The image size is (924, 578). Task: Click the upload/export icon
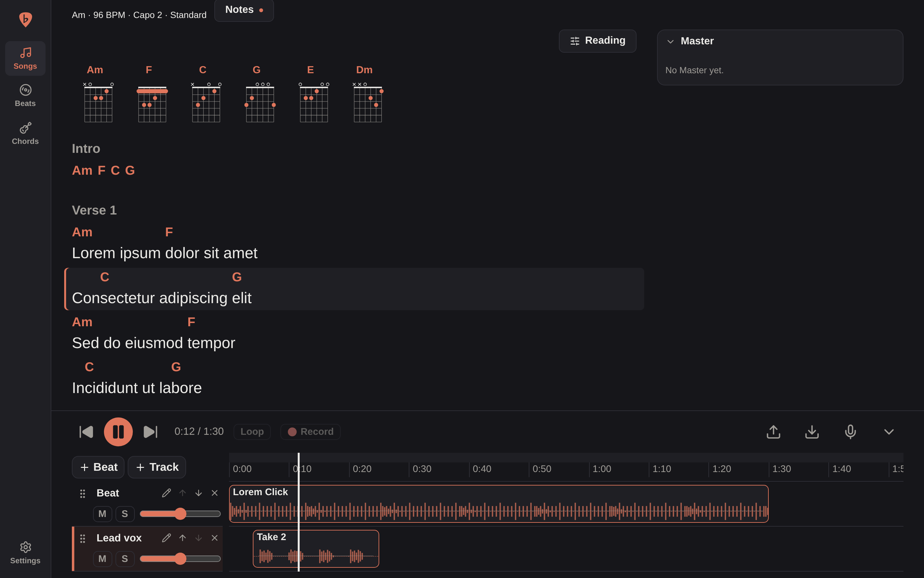[774, 432]
